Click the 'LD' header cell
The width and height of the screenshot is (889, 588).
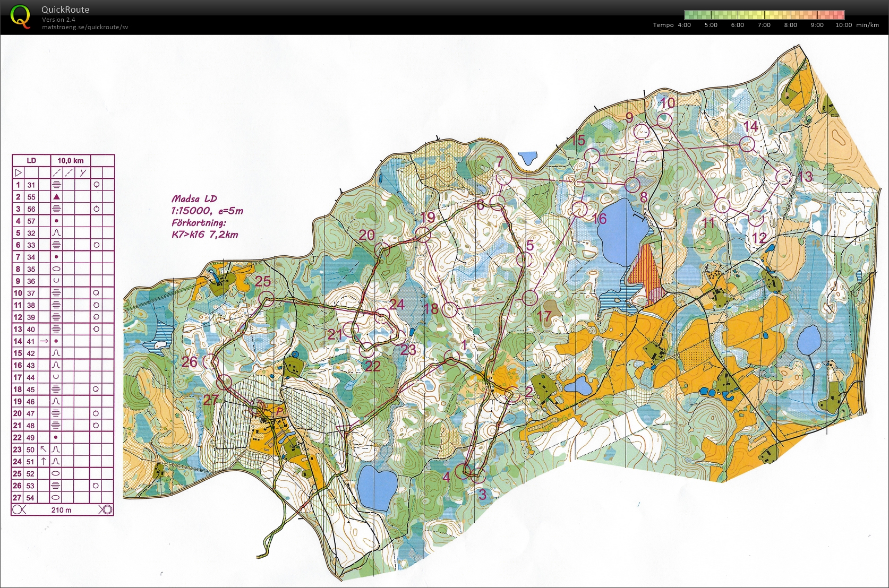tap(31, 161)
